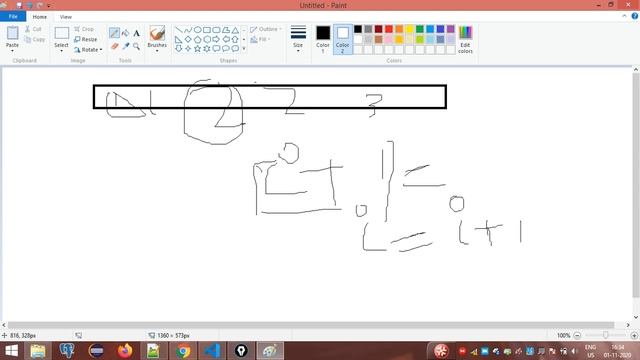Pick the yellow color swatch
This screenshot has width=640, height=360.
(409, 29)
